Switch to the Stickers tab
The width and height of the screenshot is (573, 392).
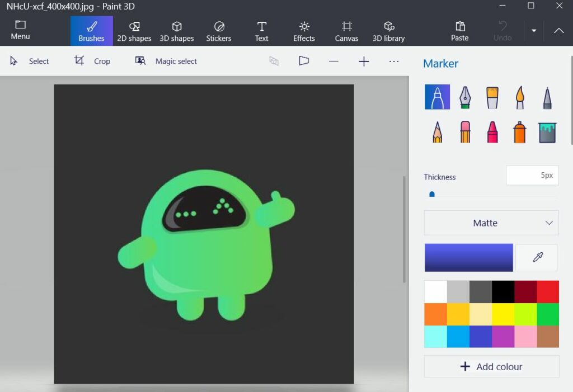[x=218, y=31]
